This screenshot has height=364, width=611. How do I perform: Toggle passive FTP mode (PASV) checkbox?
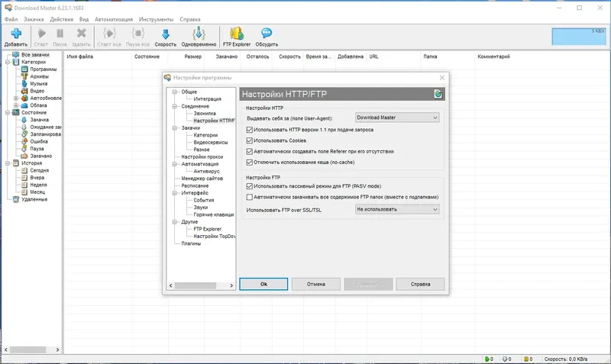pyautogui.click(x=250, y=186)
